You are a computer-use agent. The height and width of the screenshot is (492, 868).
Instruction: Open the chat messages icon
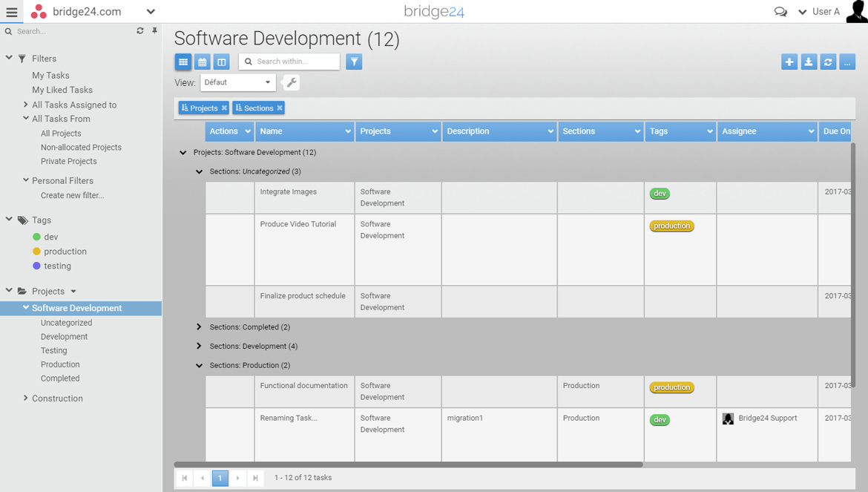click(780, 12)
